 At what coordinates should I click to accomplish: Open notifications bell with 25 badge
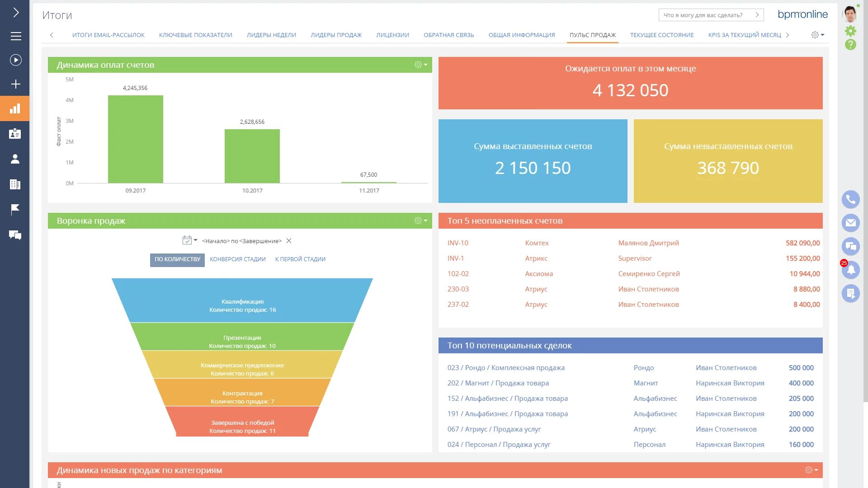pyautogui.click(x=850, y=270)
